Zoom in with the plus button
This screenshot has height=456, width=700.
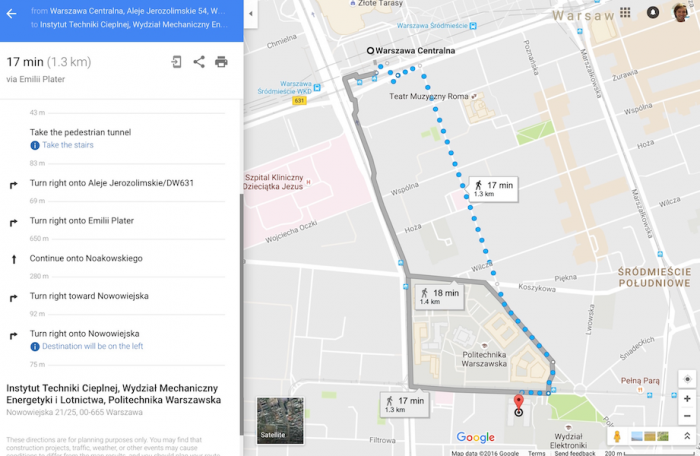coord(688,399)
